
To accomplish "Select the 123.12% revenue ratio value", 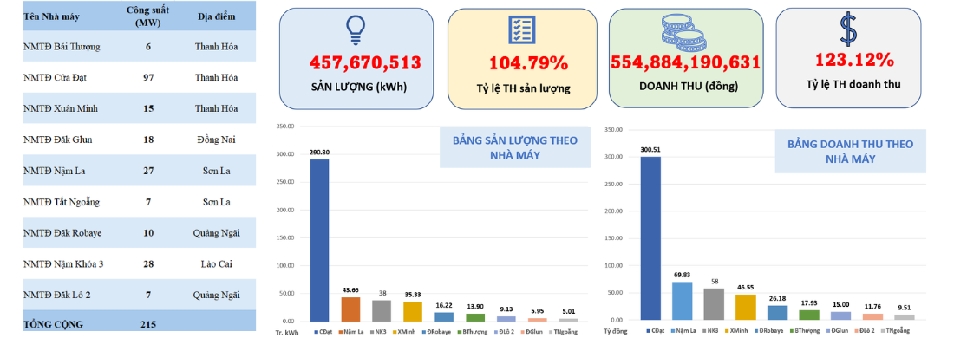I will (x=854, y=60).
